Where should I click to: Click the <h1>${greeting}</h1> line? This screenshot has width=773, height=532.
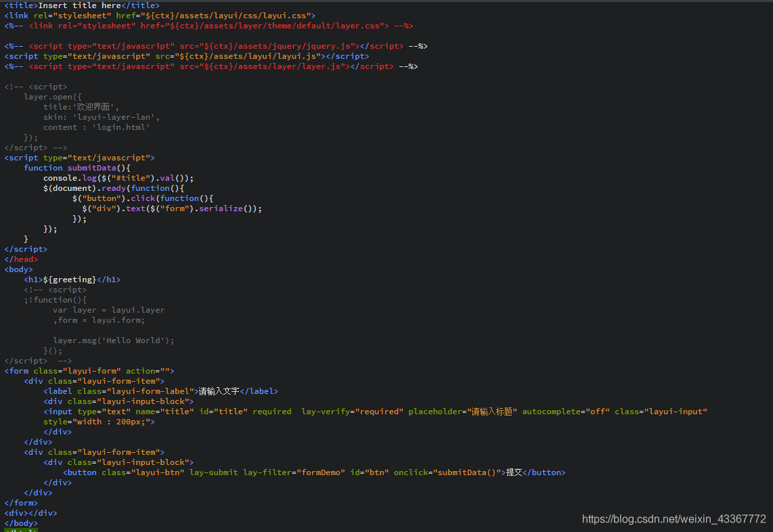click(x=72, y=280)
